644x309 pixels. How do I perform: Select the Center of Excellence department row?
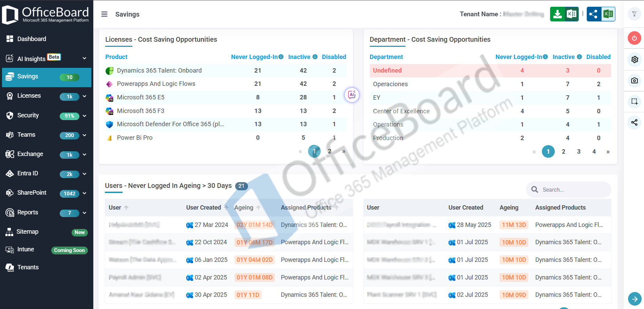click(x=490, y=111)
